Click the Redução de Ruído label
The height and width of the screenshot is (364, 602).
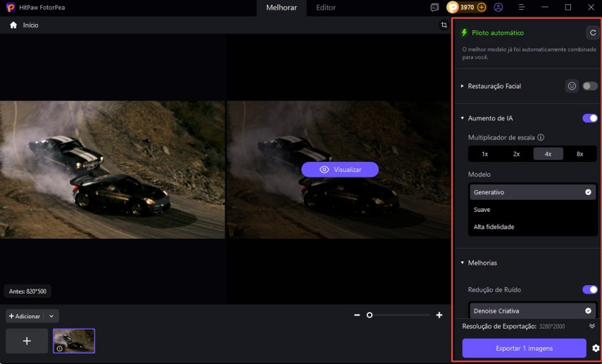[x=494, y=290]
